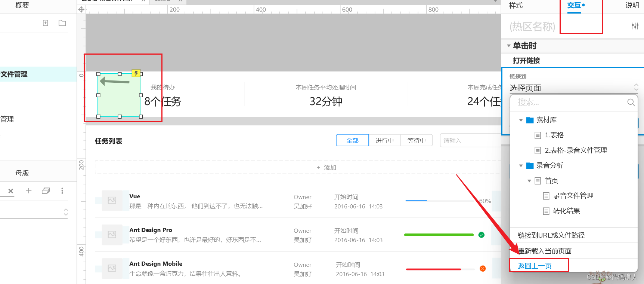The height and width of the screenshot is (284, 644).
Task: Switch to the 样式 tab
Action: tap(516, 5)
